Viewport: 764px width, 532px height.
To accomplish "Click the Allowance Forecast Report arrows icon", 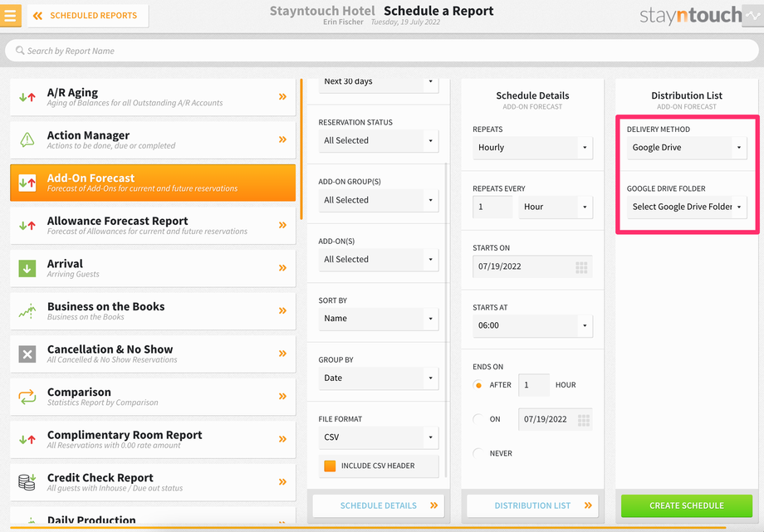I will coord(27,226).
